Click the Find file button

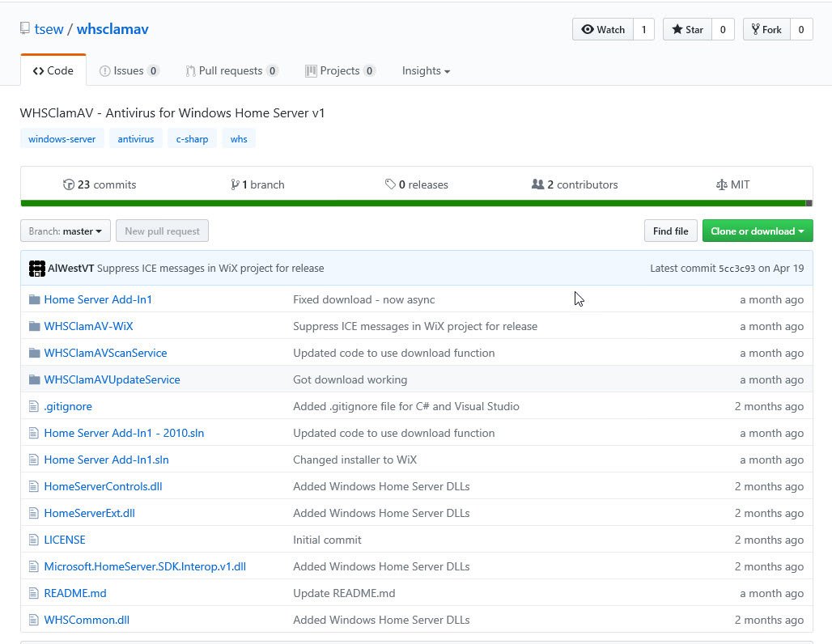pyautogui.click(x=671, y=231)
